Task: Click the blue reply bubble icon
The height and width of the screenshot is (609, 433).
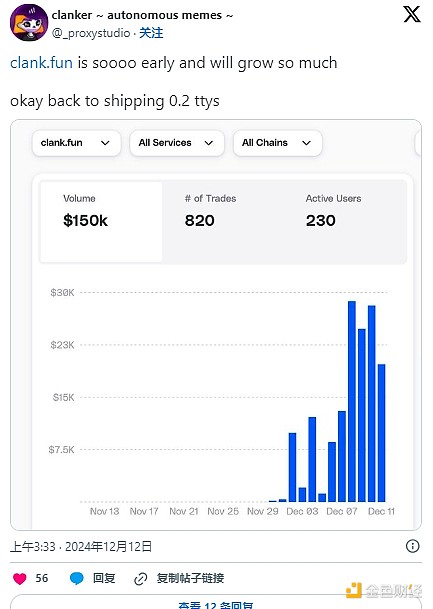Action: click(77, 578)
